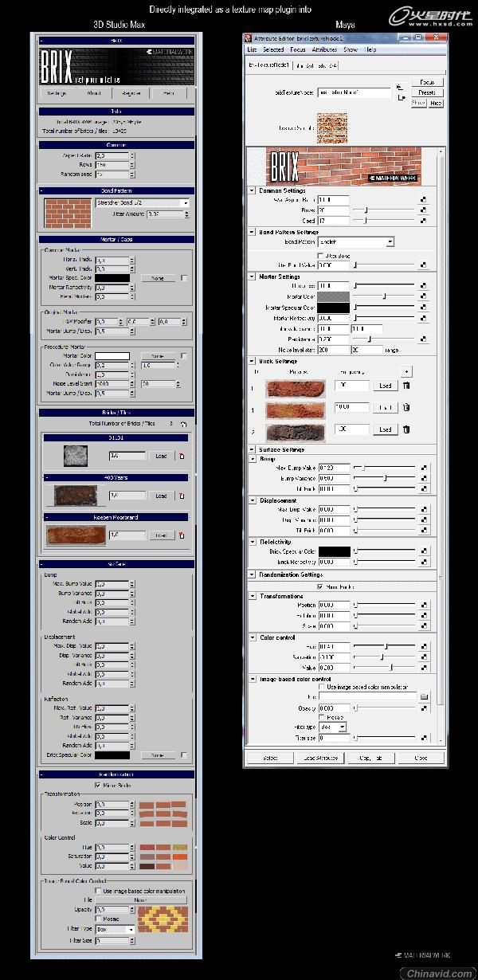The width and height of the screenshot is (478, 980).
Task: Enable Use image based color manipulation in Maya
Action: coord(320,686)
